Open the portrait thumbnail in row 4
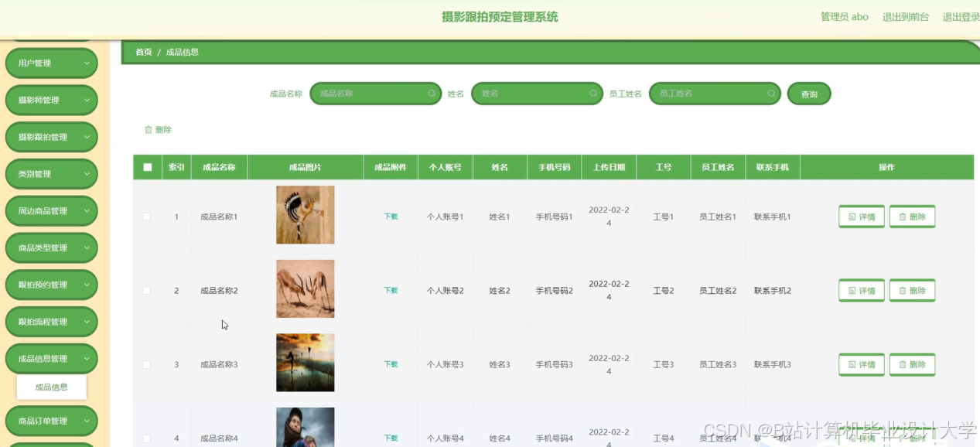 click(x=306, y=427)
